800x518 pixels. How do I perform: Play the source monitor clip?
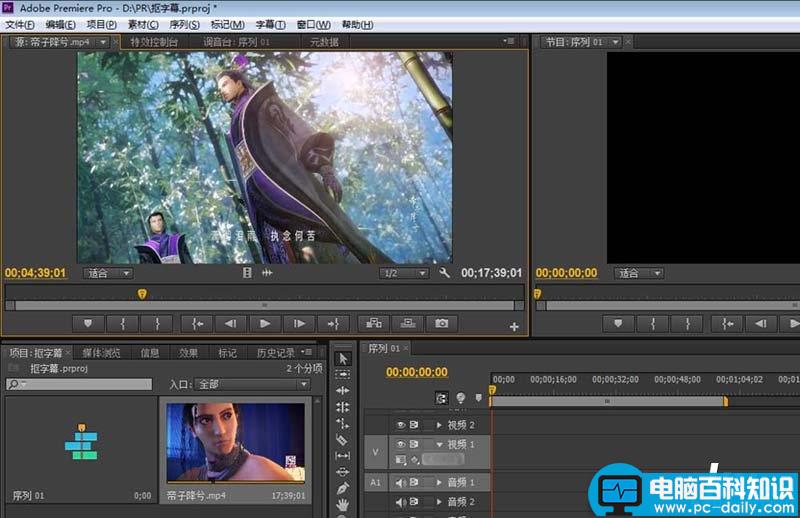[x=265, y=323]
